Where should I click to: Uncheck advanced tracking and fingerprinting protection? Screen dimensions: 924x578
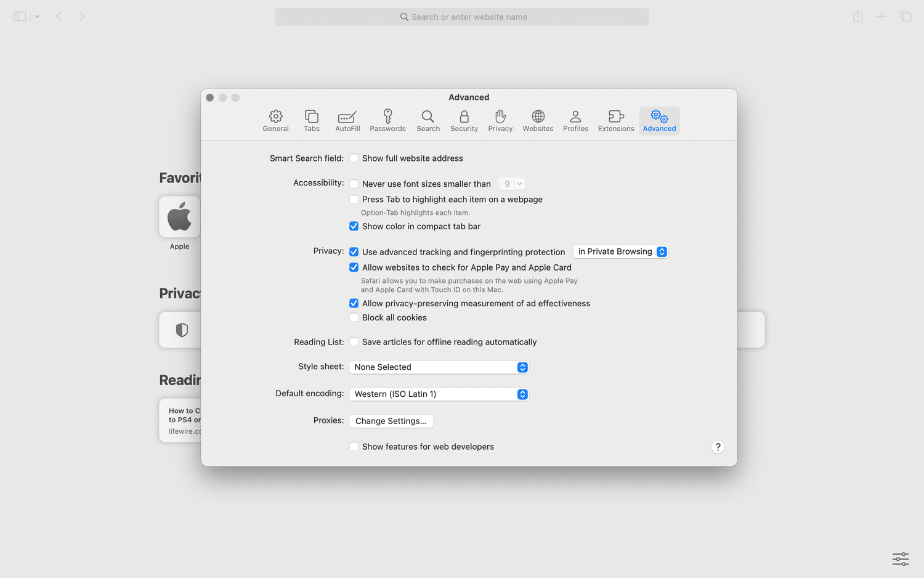coord(354,251)
